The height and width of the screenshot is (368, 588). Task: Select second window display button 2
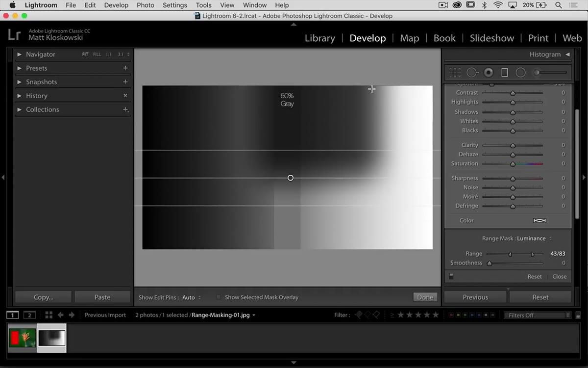30,315
